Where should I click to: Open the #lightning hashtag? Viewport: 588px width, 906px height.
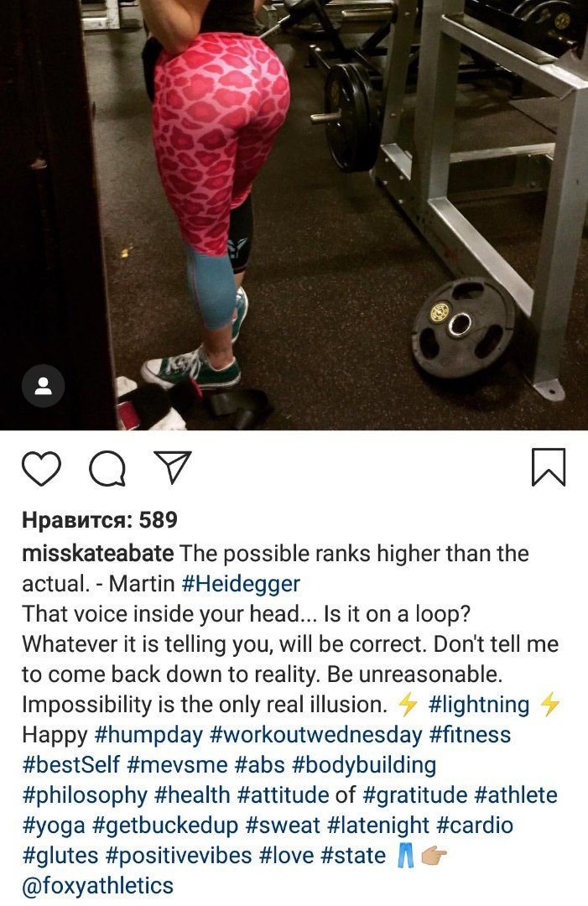pyautogui.click(x=479, y=705)
